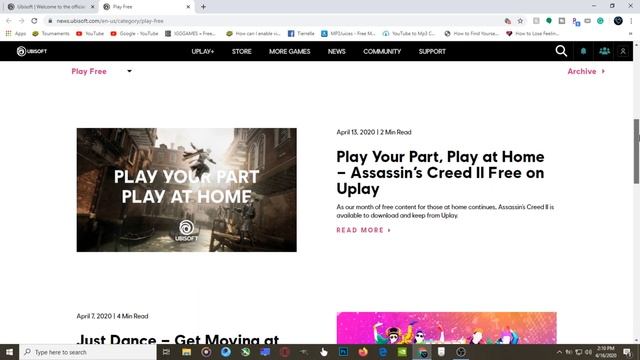Reload the page with the refresh icon
Viewport: 640px width, 360px height.
[x=34, y=21]
